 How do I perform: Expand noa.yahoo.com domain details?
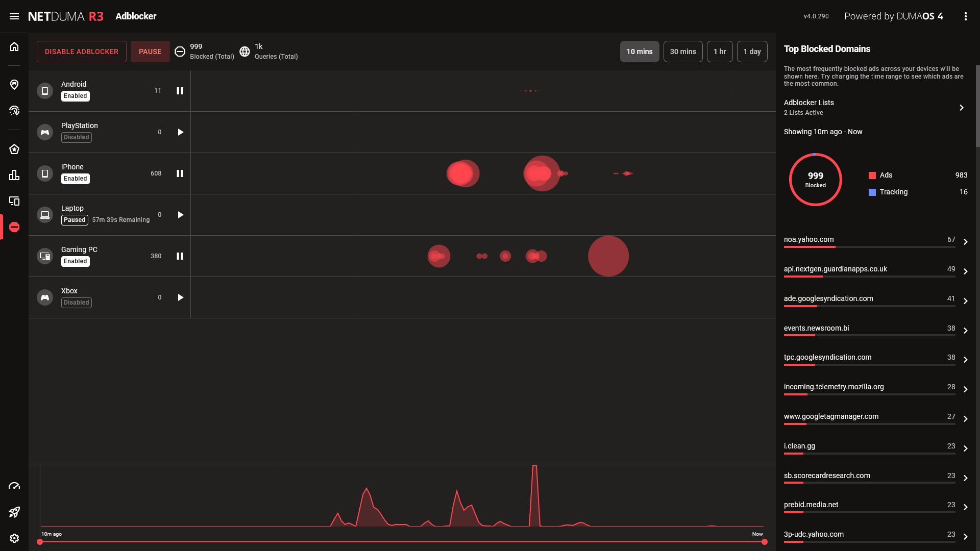point(965,242)
